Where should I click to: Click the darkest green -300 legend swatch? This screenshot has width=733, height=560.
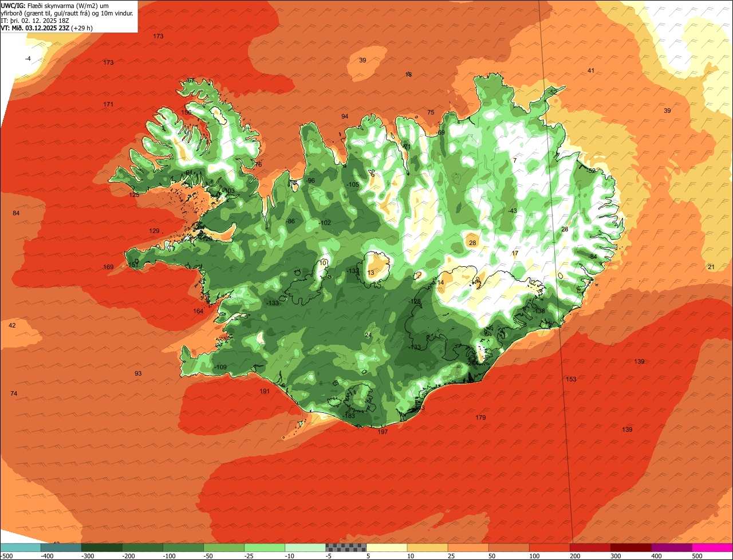click(x=101, y=547)
